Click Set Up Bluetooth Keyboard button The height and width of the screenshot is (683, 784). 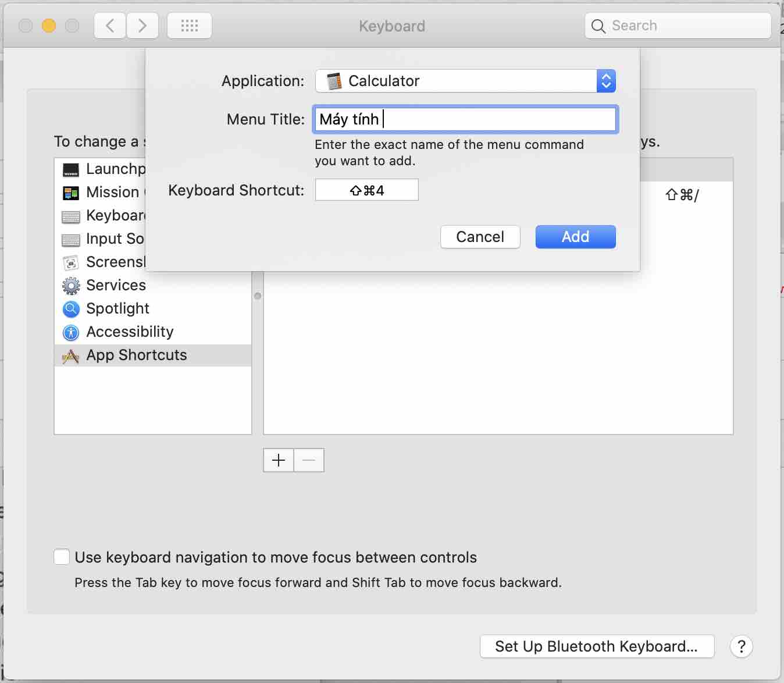tap(597, 646)
